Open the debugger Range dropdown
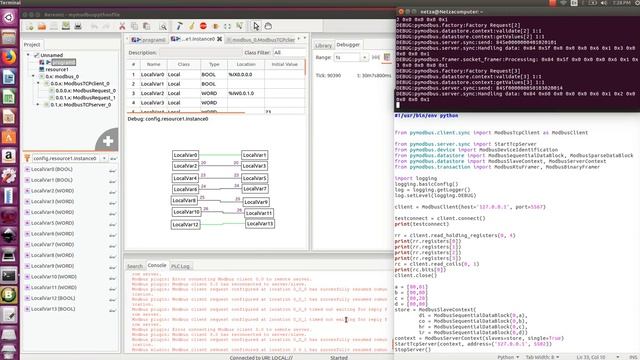The image size is (640, 360). (364, 58)
